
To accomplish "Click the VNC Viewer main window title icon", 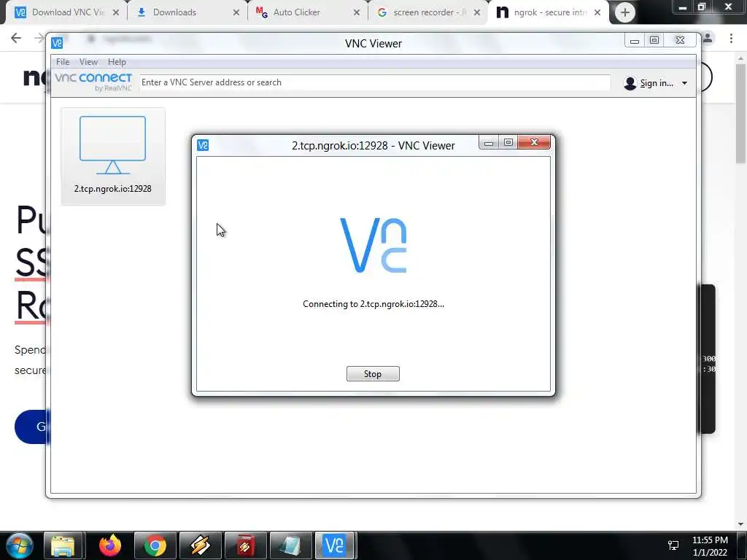I will coord(57,43).
